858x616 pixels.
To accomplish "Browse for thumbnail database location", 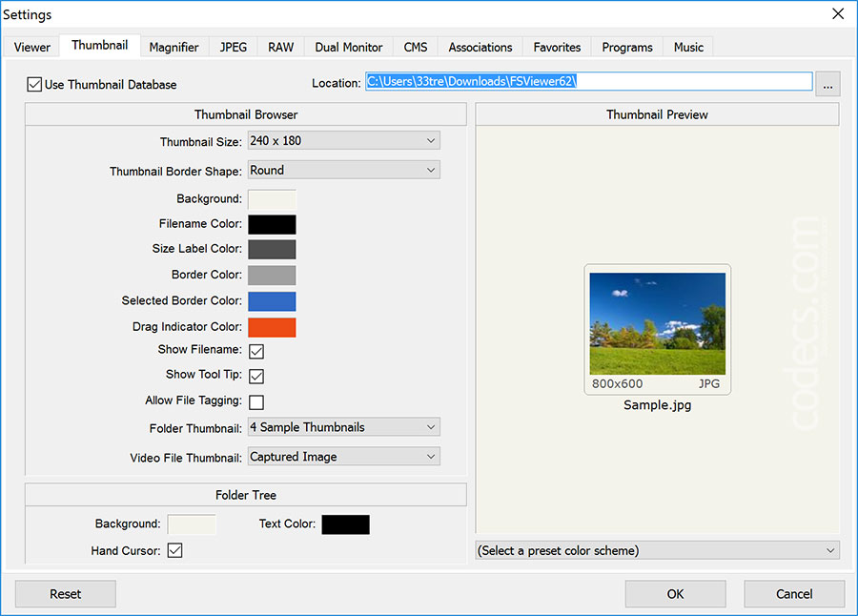I will (827, 84).
